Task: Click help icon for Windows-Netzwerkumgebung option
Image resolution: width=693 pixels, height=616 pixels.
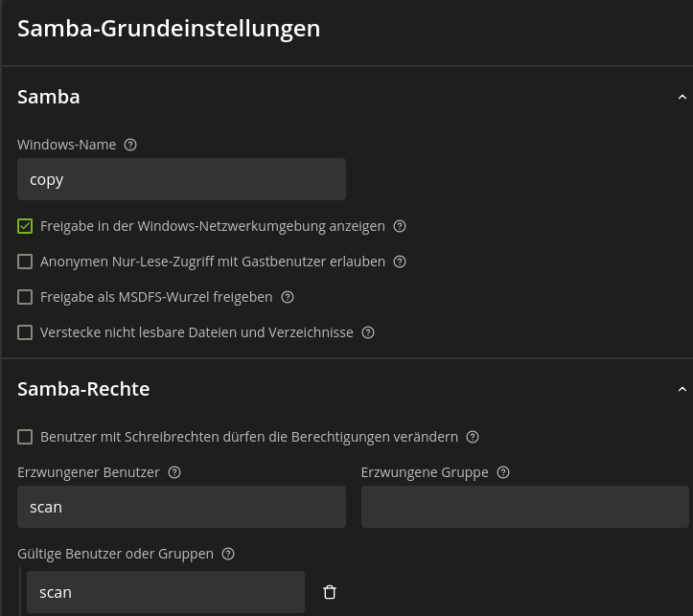Action: tap(400, 226)
